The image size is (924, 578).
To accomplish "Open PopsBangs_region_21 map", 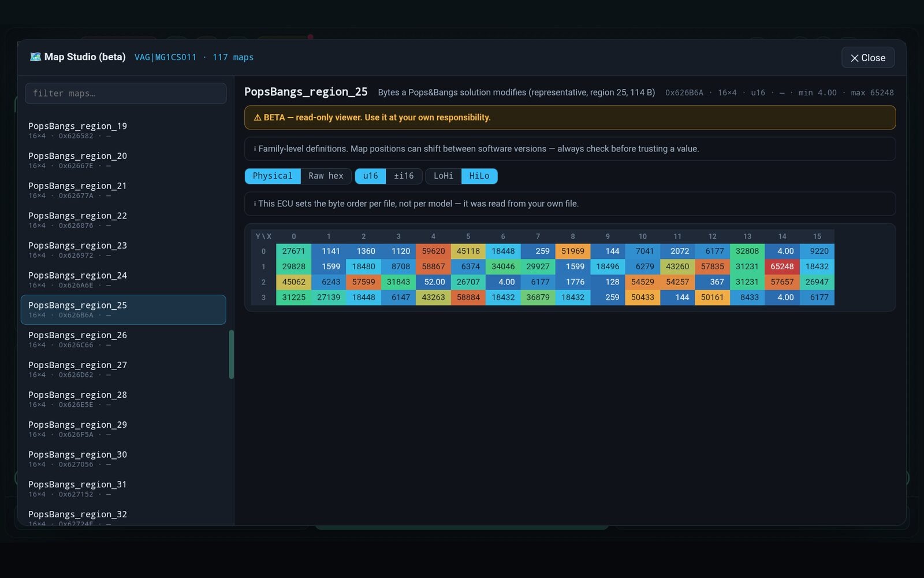I will click(x=123, y=190).
